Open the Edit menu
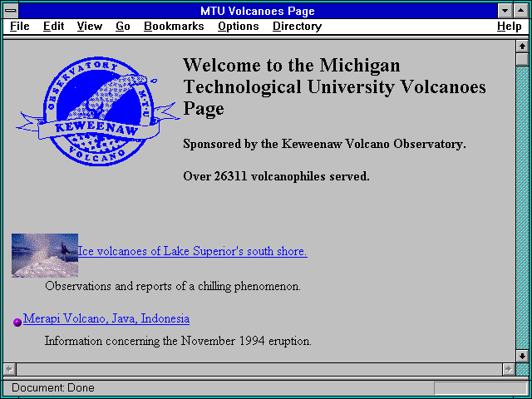 pyautogui.click(x=53, y=27)
